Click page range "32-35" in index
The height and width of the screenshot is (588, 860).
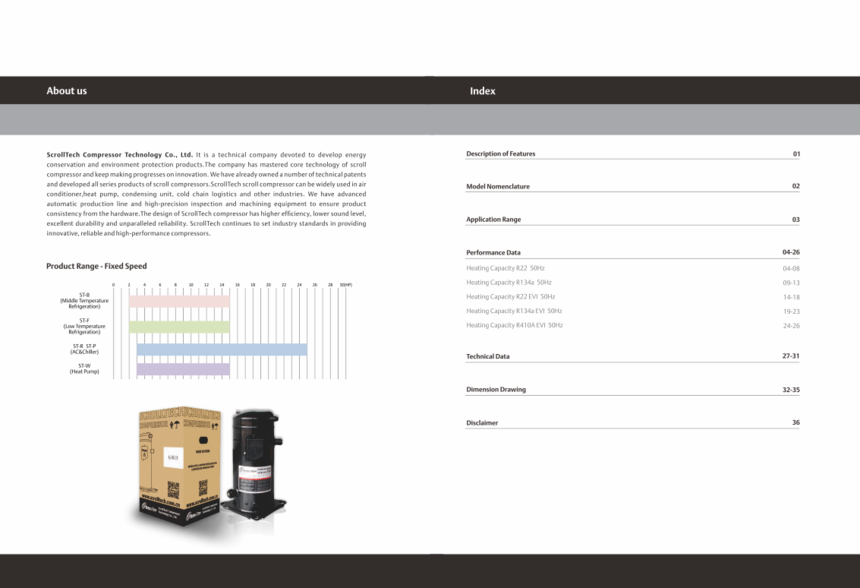791,390
